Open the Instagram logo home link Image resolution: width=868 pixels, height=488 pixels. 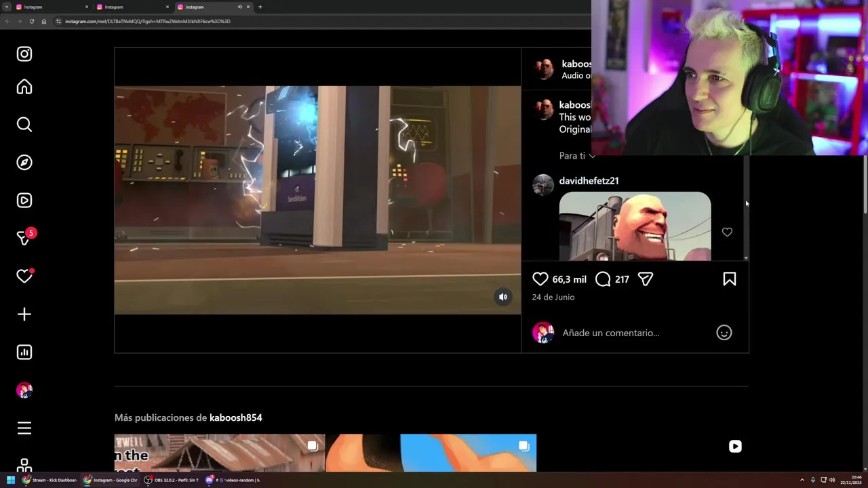[24, 54]
